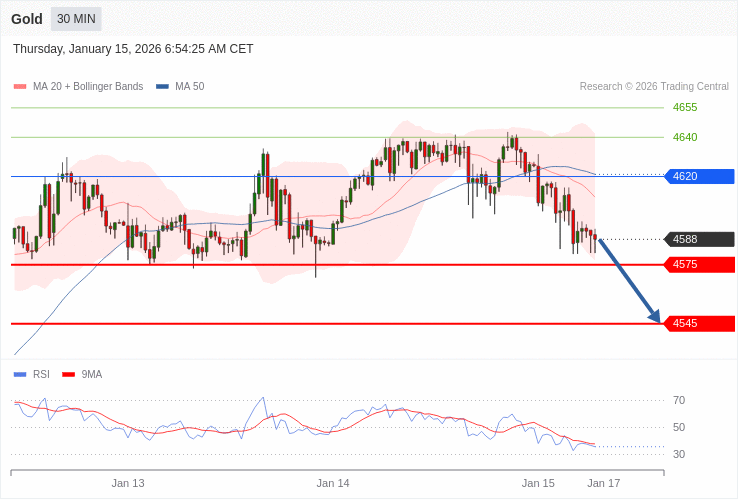Click the Jan 13 date marker

coord(128,483)
